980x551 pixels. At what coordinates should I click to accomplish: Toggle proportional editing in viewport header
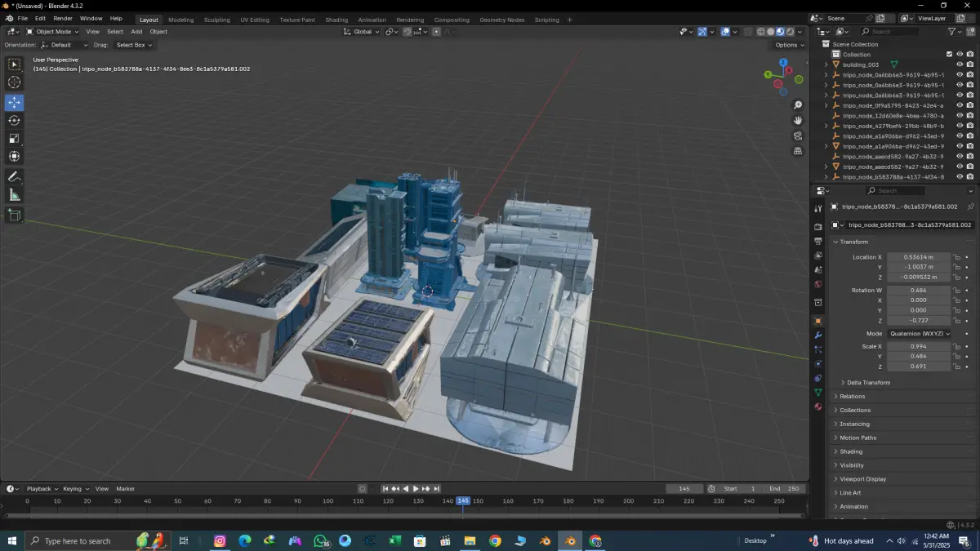[x=436, y=32]
